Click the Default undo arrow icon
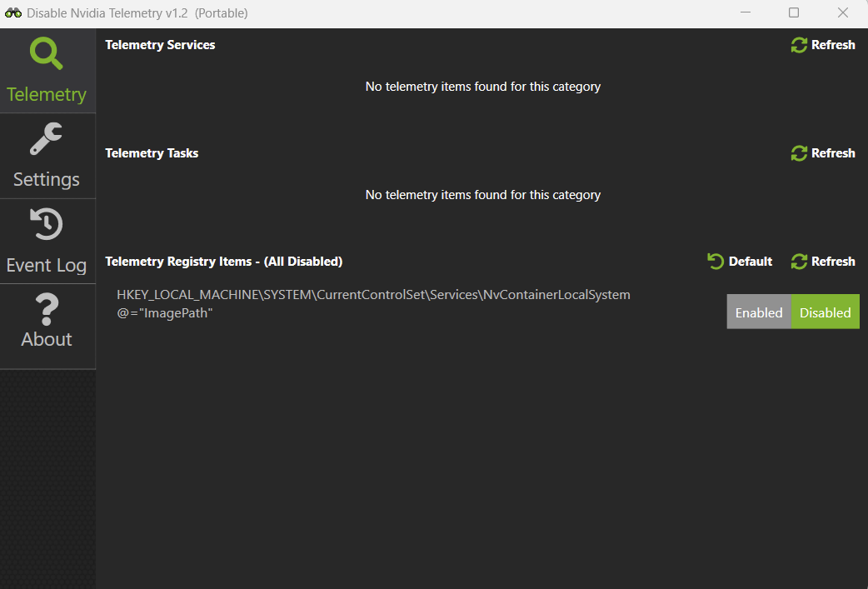Image resolution: width=868 pixels, height=589 pixels. (x=716, y=262)
